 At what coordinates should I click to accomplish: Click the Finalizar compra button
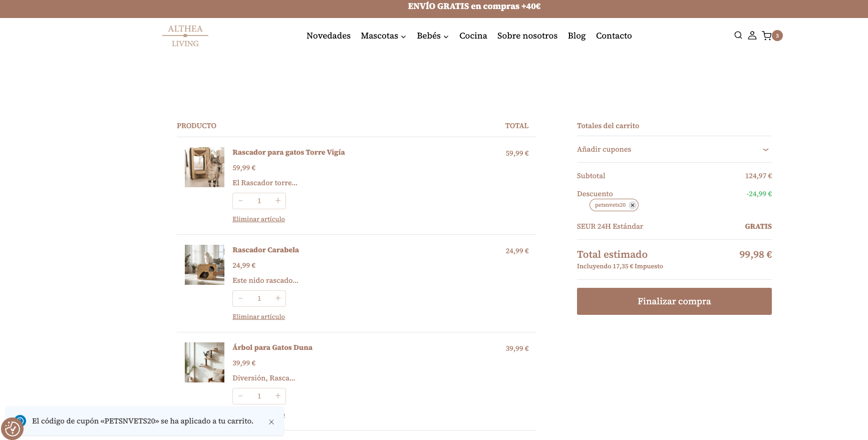[x=674, y=301]
